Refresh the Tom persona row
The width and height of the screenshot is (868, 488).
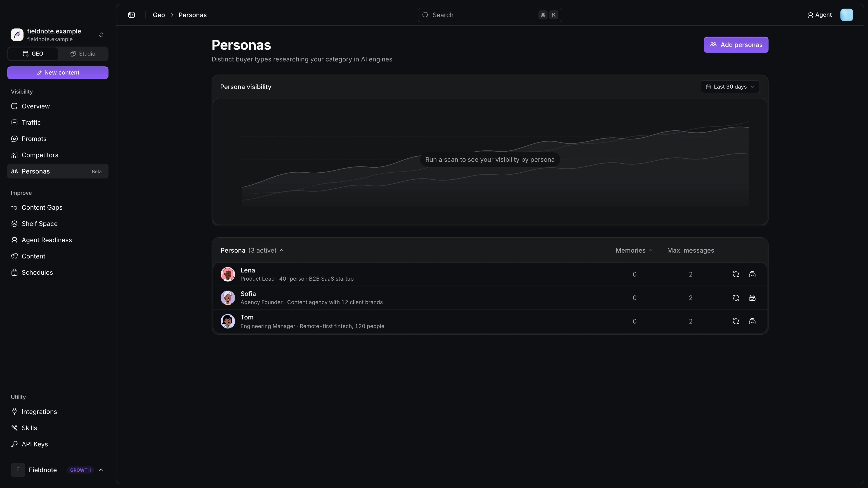pyautogui.click(x=736, y=321)
